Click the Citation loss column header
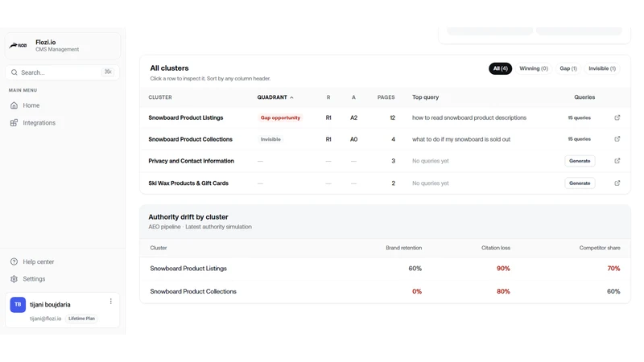Screen dimensions: 644x362 pos(496,248)
